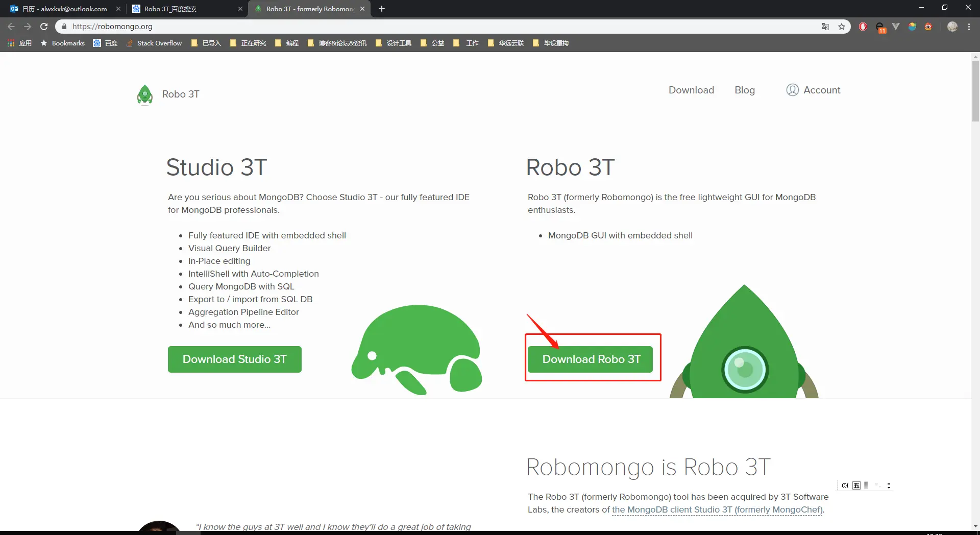
Task: Expand the 工作 bookmark folder
Action: coord(466,43)
